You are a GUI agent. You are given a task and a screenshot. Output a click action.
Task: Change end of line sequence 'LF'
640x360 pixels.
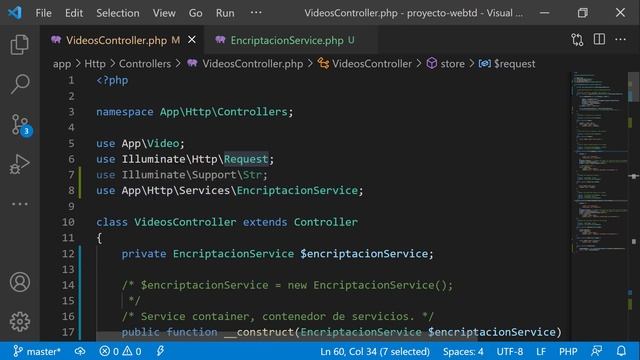tap(541, 351)
